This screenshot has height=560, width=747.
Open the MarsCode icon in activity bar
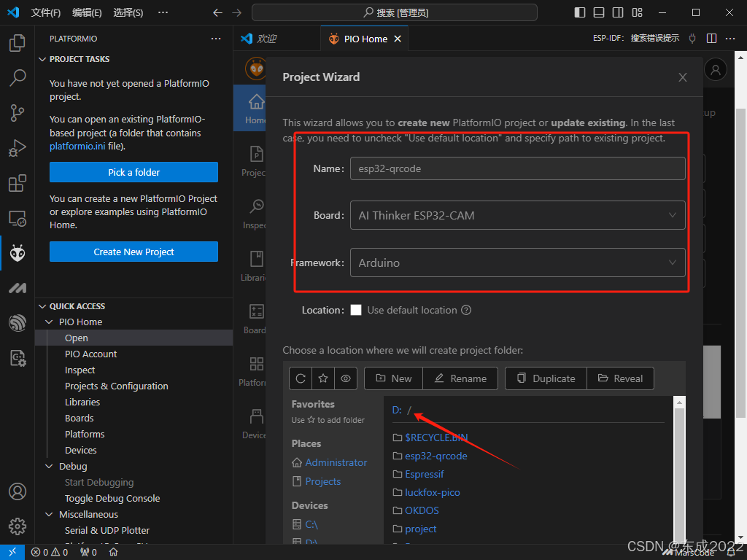(x=18, y=288)
